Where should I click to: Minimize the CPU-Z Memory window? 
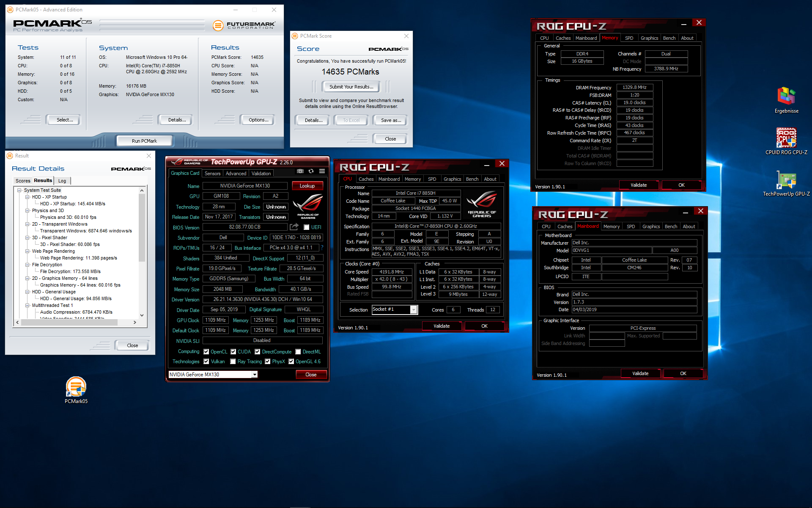point(683,25)
